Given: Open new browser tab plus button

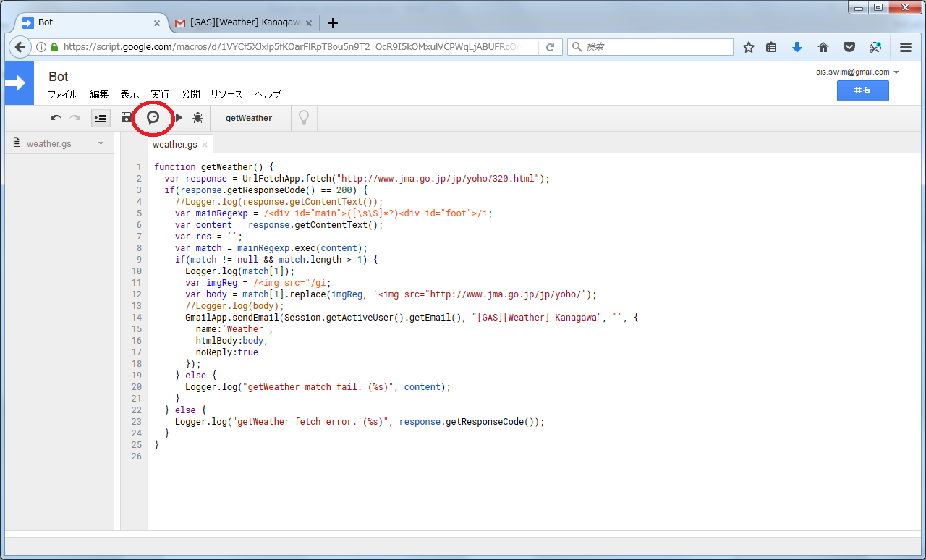Looking at the screenshot, I should click(333, 23).
